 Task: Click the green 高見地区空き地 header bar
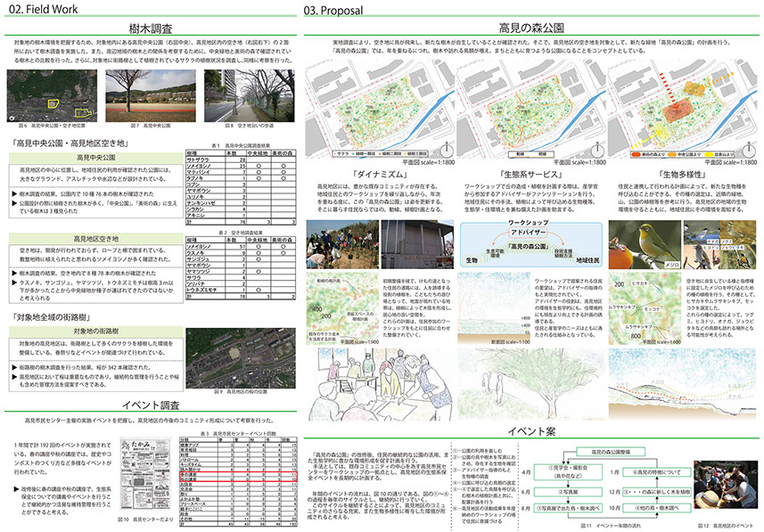coord(96,239)
